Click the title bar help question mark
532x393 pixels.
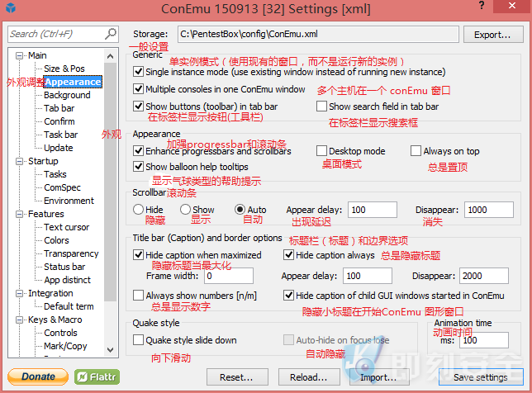tap(482, 6)
